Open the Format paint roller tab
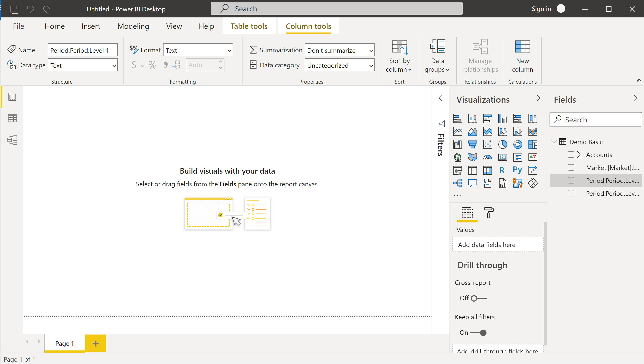This screenshot has width=644, height=364. pos(488,213)
